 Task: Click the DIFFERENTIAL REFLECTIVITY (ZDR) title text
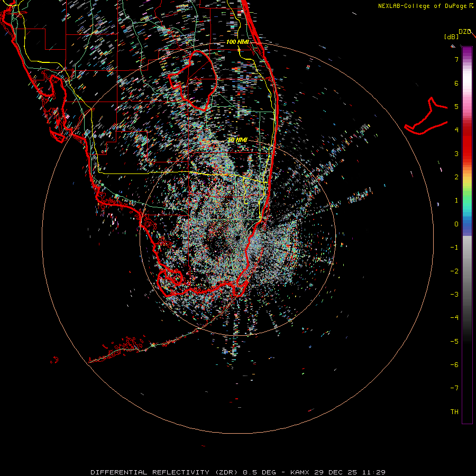166,472
